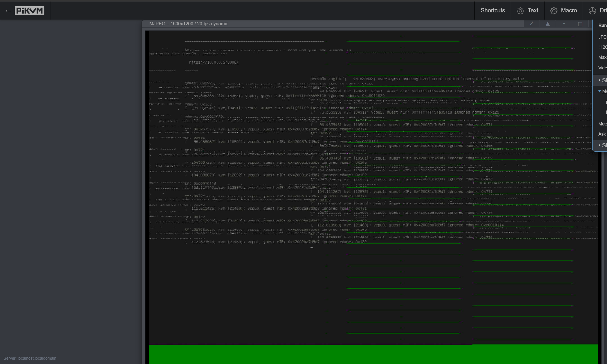Click the back arrow beside PiKVM logo
The image size is (607, 364).
[x=8, y=11]
